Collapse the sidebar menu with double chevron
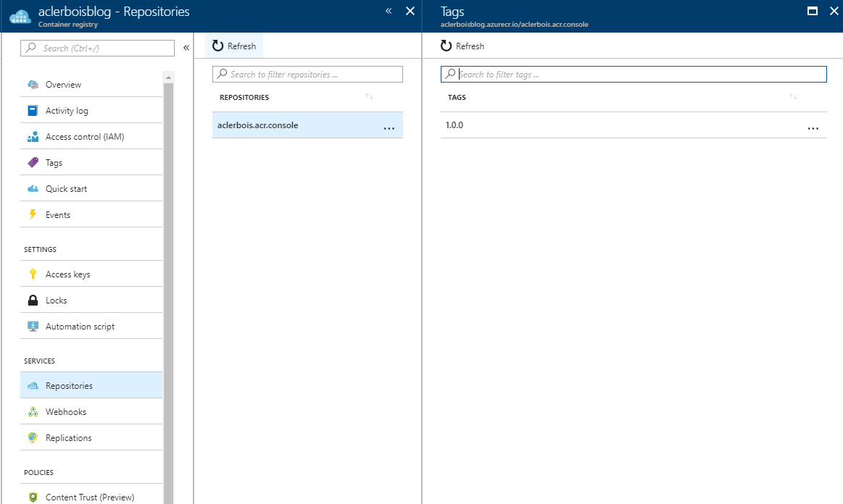This screenshot has height=504, width=843. (x=186, y=48)
